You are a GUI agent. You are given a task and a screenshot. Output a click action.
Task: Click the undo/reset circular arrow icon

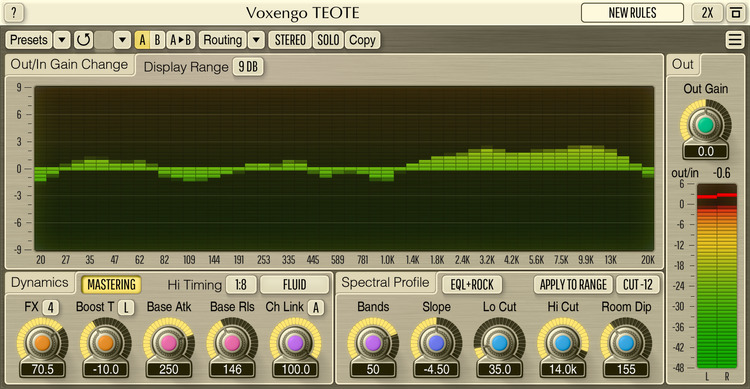coord(83,40)
